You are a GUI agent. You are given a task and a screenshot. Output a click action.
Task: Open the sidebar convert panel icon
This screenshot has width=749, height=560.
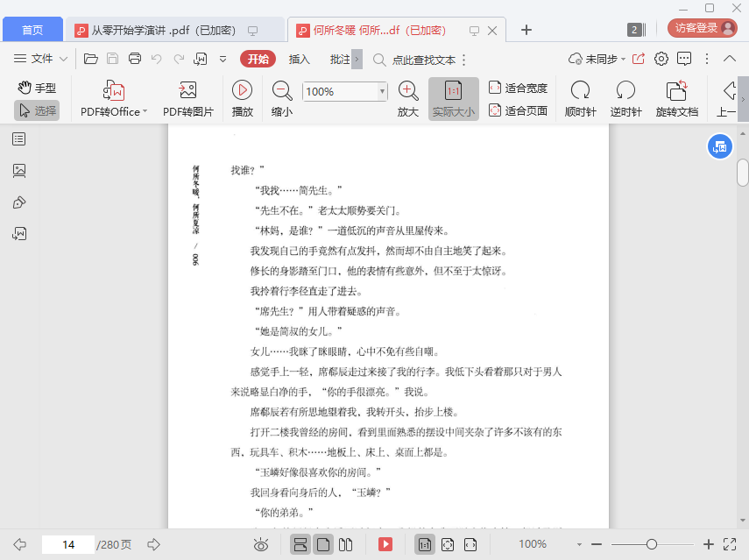(19, 234)
